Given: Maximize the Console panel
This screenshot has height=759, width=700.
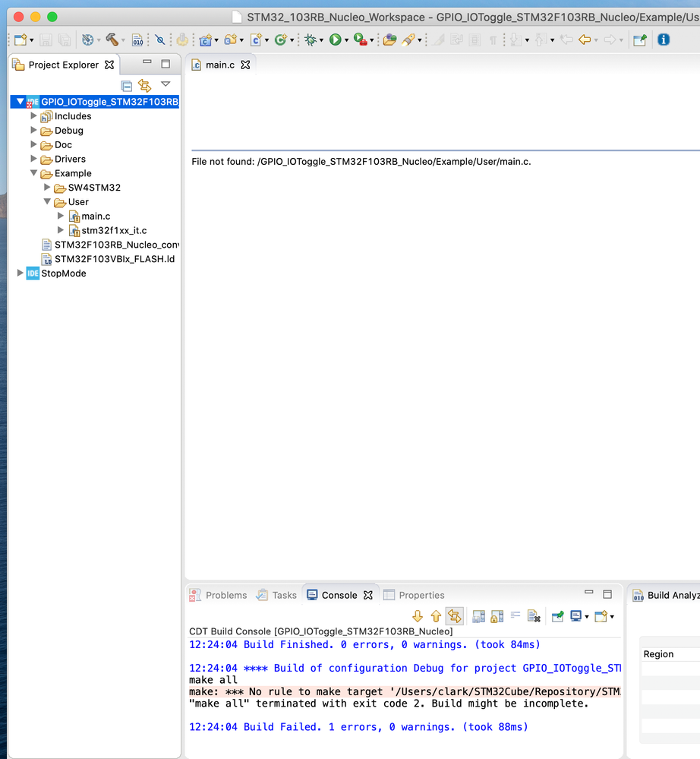Looking at the screenshot, I should 607,594.
